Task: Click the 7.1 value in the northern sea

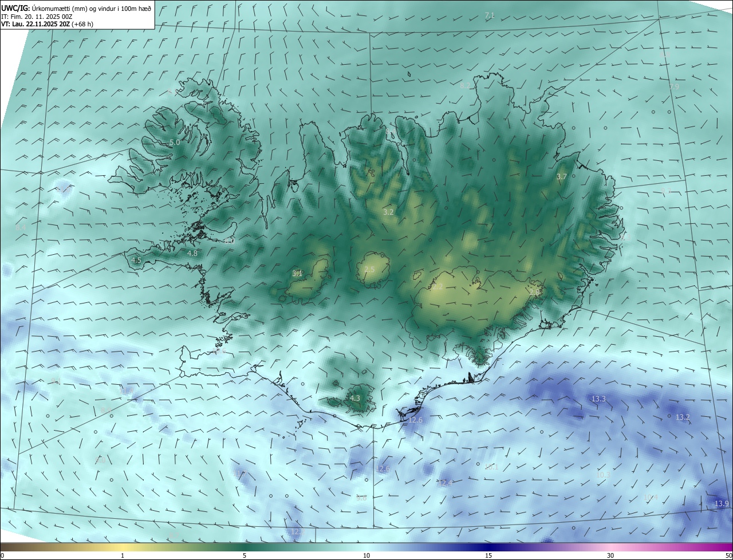Action: pos(490,15)
